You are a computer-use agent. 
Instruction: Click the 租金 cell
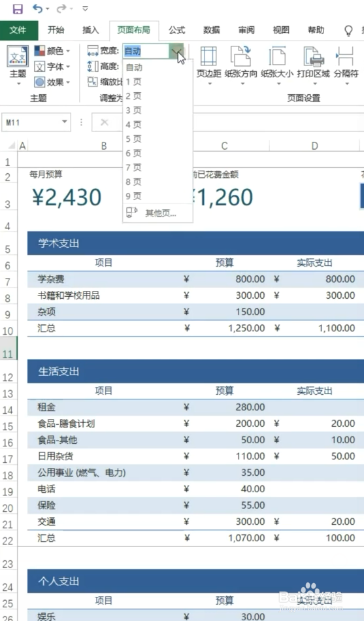coord(46,407)
